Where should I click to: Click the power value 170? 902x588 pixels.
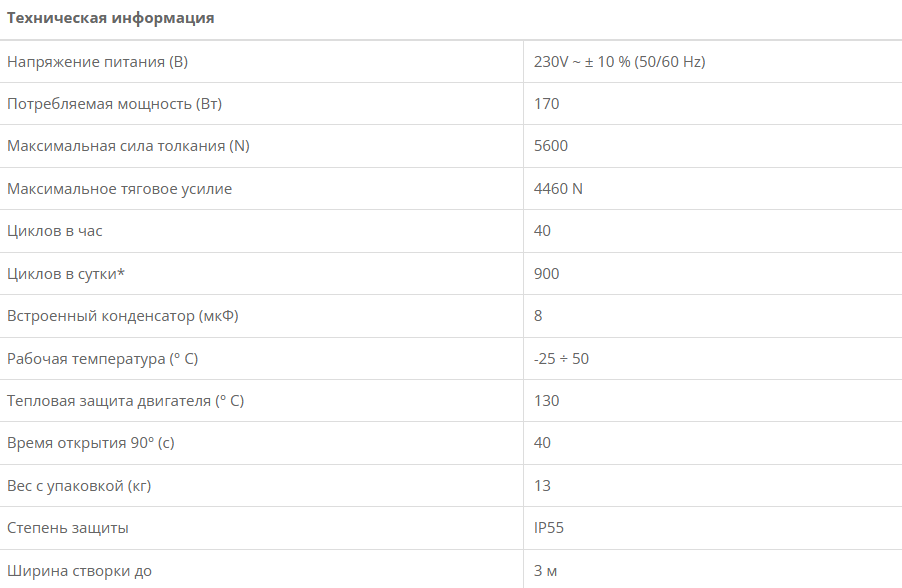point(546,104)
